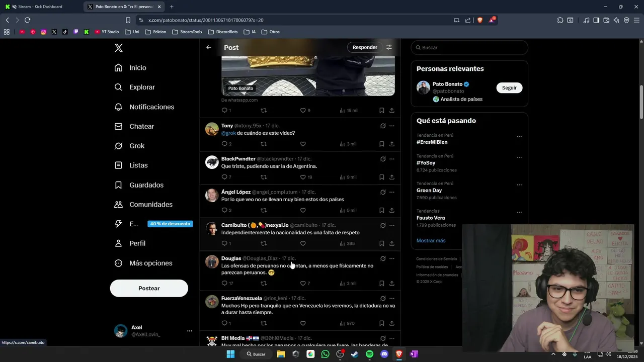Open Grok in sidebar
The image size is (644, 362).
pos(130,146)
